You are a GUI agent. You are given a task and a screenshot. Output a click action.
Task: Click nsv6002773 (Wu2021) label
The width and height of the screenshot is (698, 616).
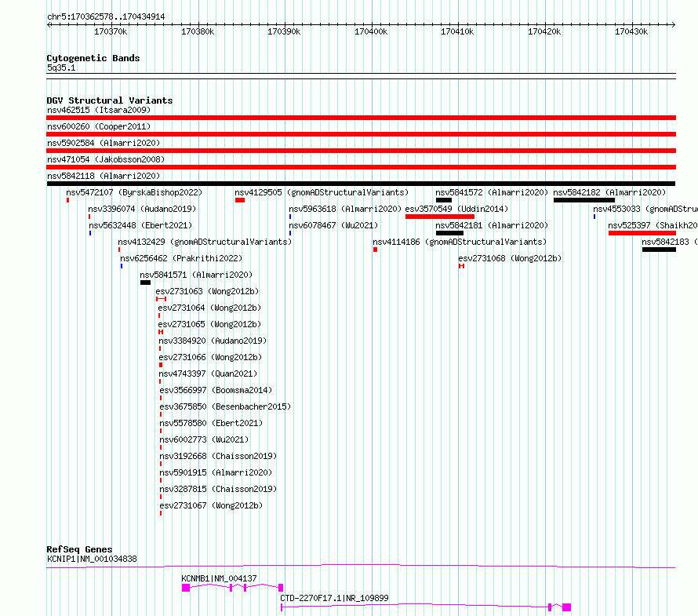204,439
